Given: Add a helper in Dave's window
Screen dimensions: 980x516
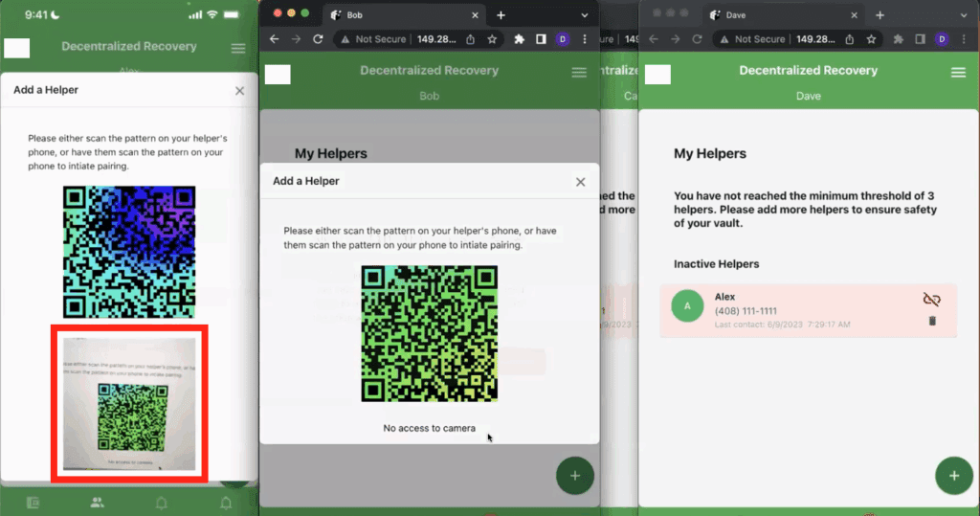Looking at the screenshot, I should (953, 476).
